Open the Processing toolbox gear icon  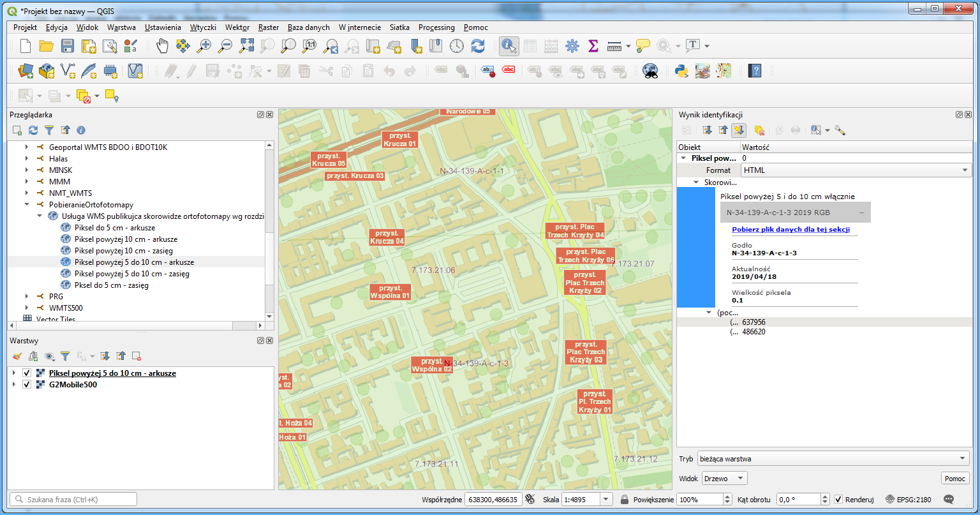pyautogui.click(x=572, y=45)
